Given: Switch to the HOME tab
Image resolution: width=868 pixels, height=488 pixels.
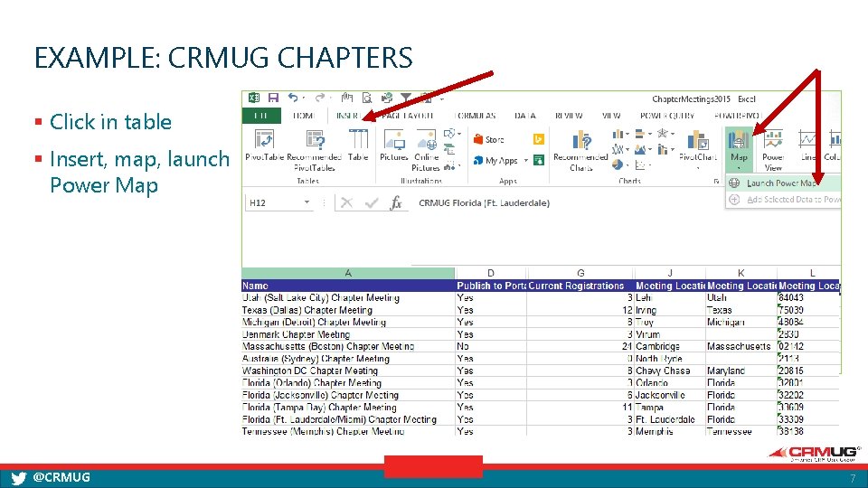Looking at the screenshot, I should coord(304,116).
